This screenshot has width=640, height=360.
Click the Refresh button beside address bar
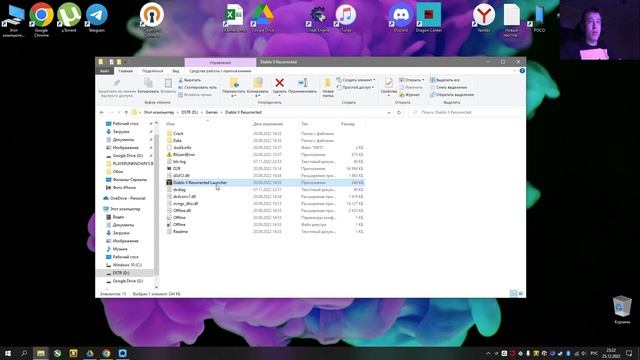(399, 112)
